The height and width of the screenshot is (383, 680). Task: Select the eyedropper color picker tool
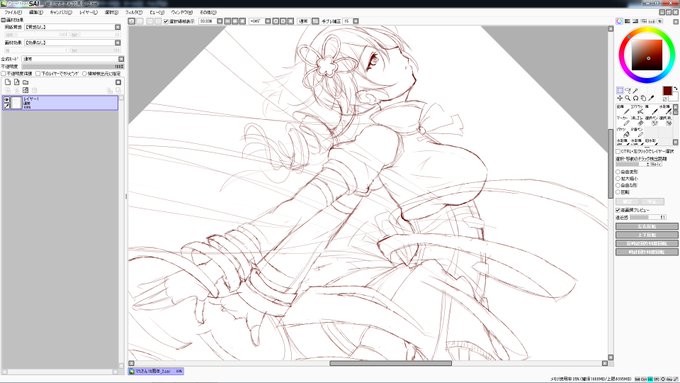[x=651, y=98]
